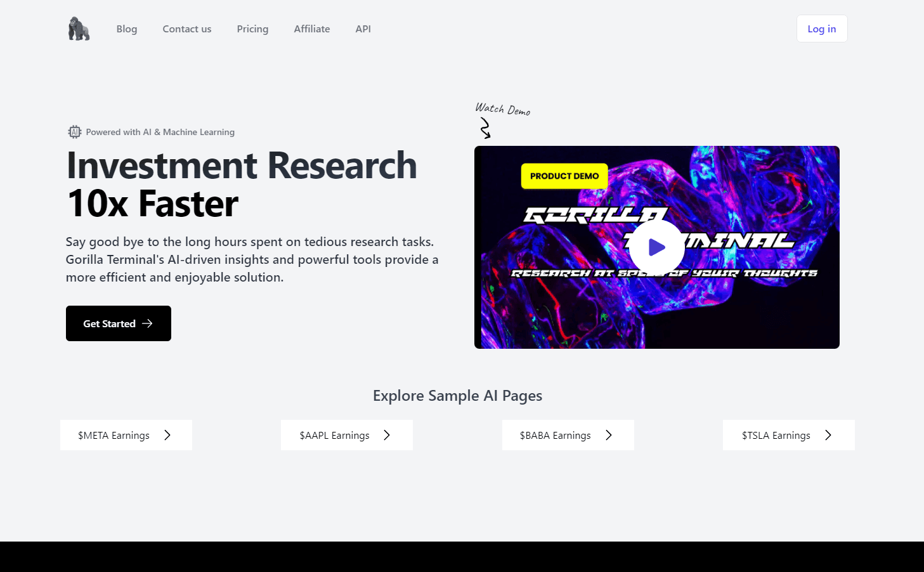Click the Explore Sample AI Pages heading
The width and height of the screenshot is (924, 572).
(457, 396)
